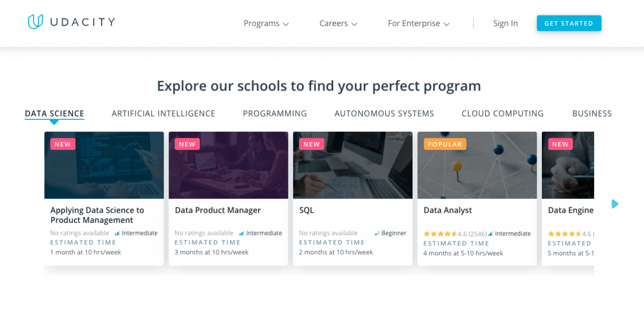
Task: Open the AUTONOMOUS SYSTEMS tab
Action: coord(384,114)
